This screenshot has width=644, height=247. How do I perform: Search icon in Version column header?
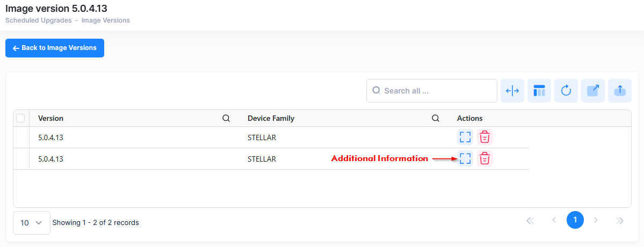(226, 118)
